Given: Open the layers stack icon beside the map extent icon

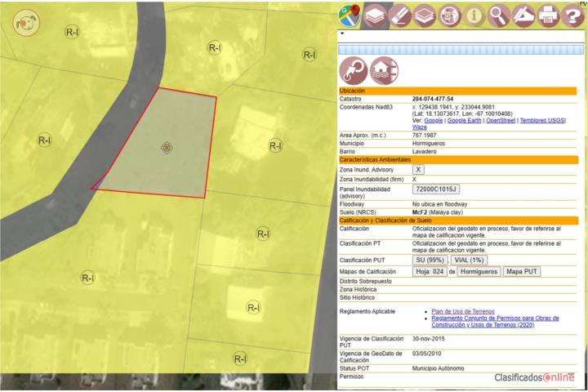Looking at the screenshot, I should coord(425,16).
